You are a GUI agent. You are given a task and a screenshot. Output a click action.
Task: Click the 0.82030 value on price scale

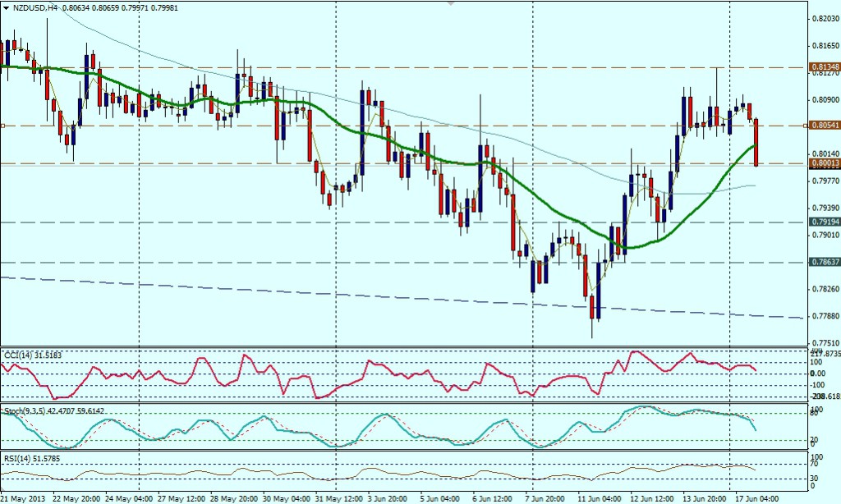[x=823, y=19]
